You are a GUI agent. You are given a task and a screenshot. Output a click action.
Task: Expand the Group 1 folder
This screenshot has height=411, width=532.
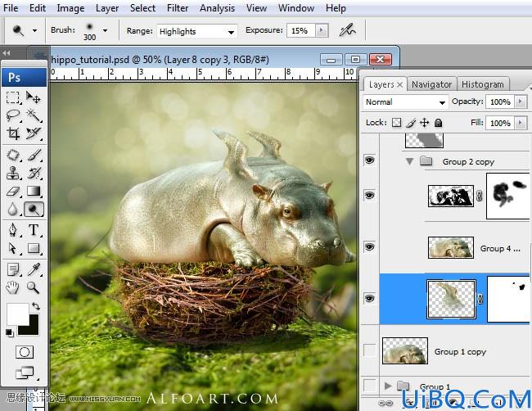[x=388, y=386]
